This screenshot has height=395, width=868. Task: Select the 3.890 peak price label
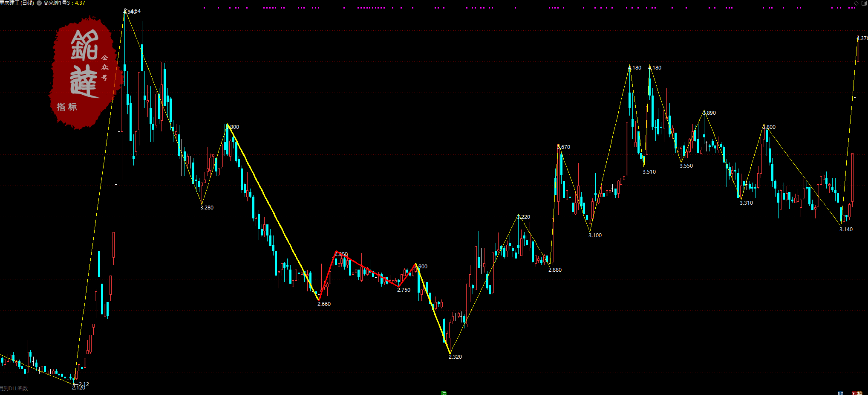(709, 113)
